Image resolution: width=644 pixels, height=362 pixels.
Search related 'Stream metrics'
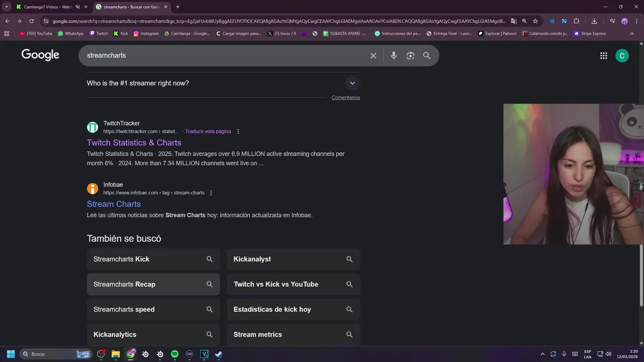pyautogui.click(x=293, y=335)
